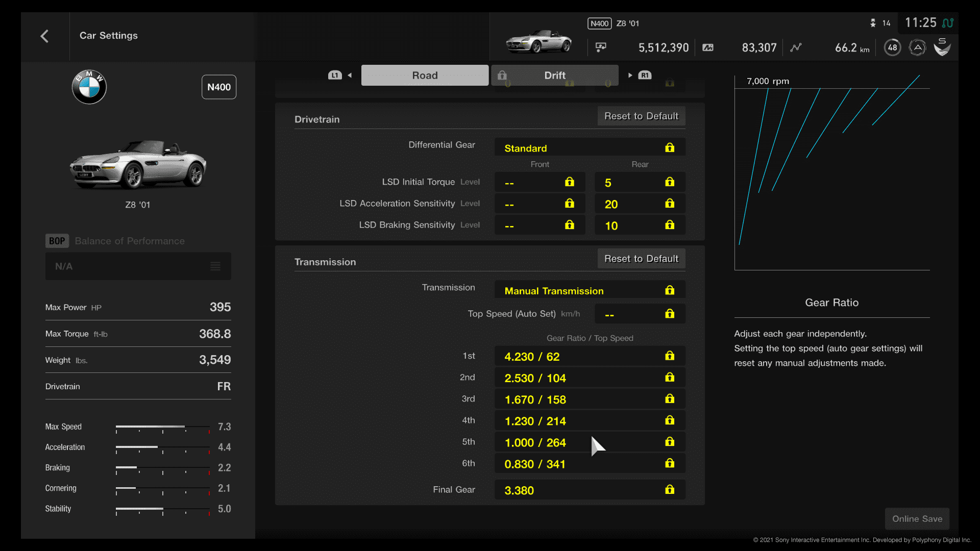Select the 5th gear ratio 1.000 / 264
The height and width of the screenshot is (551, 980).
(590, 442)
